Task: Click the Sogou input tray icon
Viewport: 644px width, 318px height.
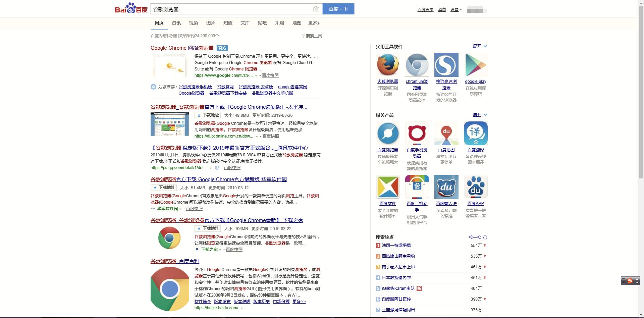Action: [x=630, y=280]
